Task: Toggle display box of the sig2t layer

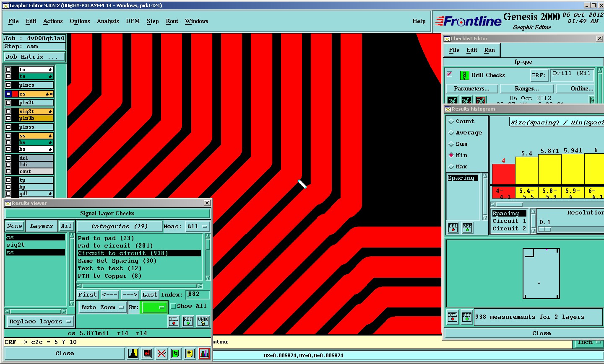Action: (8, 111)
